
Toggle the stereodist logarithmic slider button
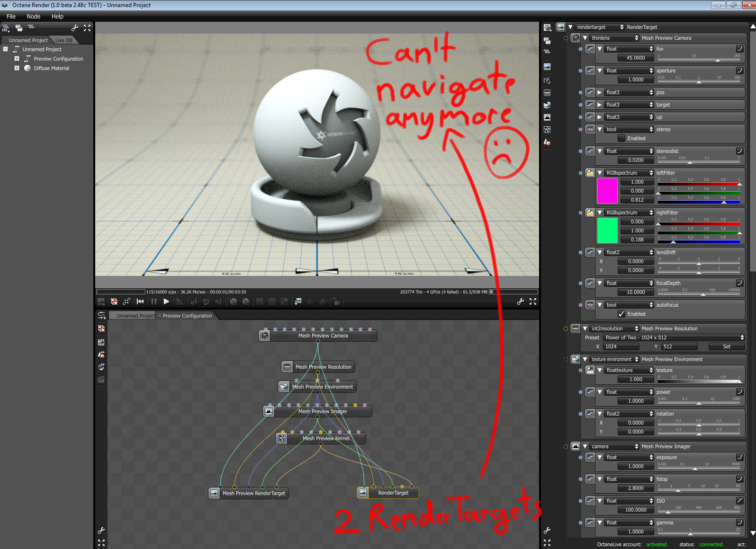pos(739,151)
